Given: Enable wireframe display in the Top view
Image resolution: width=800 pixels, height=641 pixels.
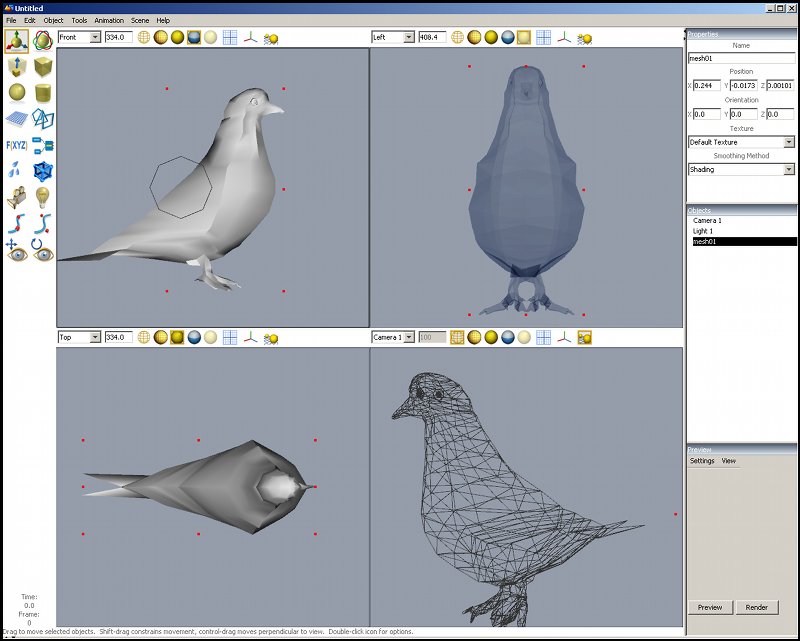Looking at the screenshot, I should coord(144,337).
